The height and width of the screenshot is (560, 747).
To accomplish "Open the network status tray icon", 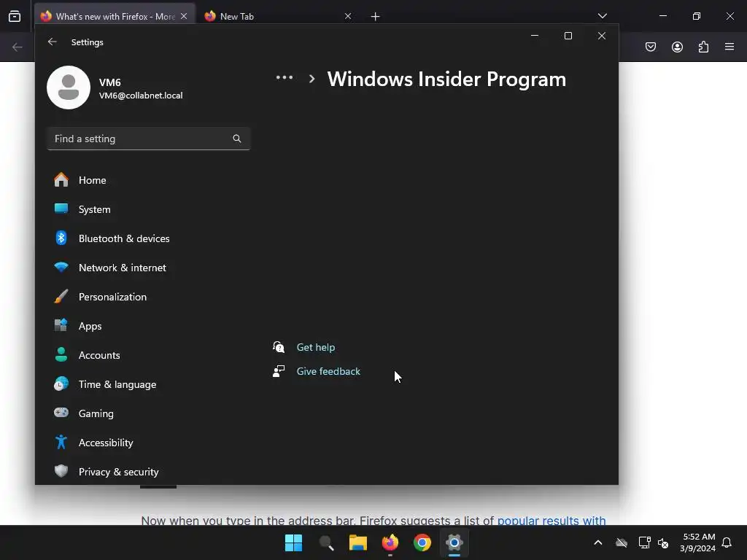I will (x=644, y=542).
